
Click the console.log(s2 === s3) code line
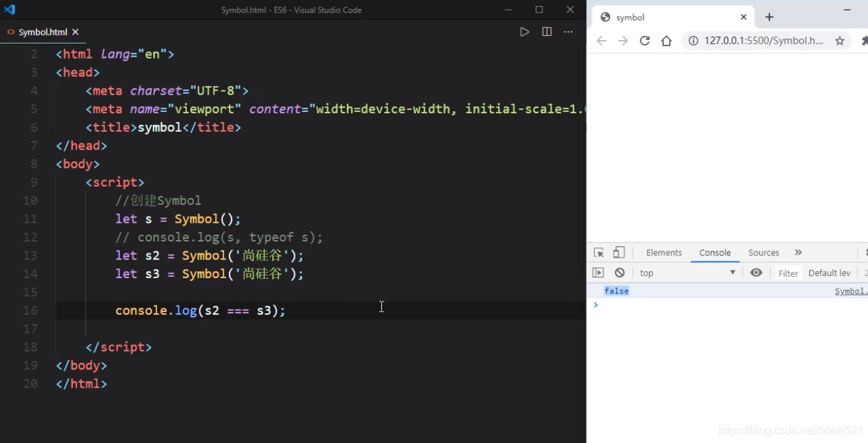(201, 311)
